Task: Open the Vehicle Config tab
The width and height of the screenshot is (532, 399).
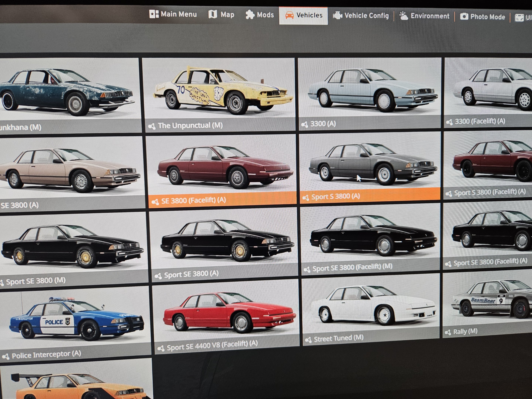Action: click(x=366, y=16)
